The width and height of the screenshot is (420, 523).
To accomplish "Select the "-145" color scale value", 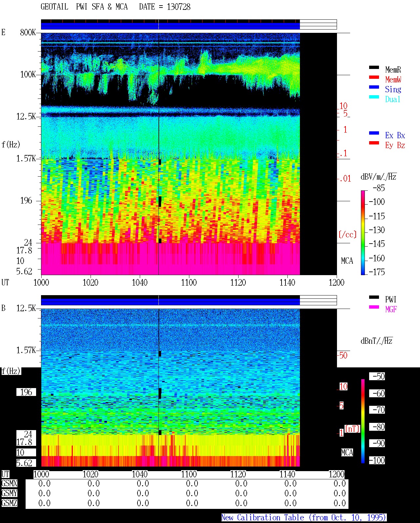I will [x=377, y=244].
